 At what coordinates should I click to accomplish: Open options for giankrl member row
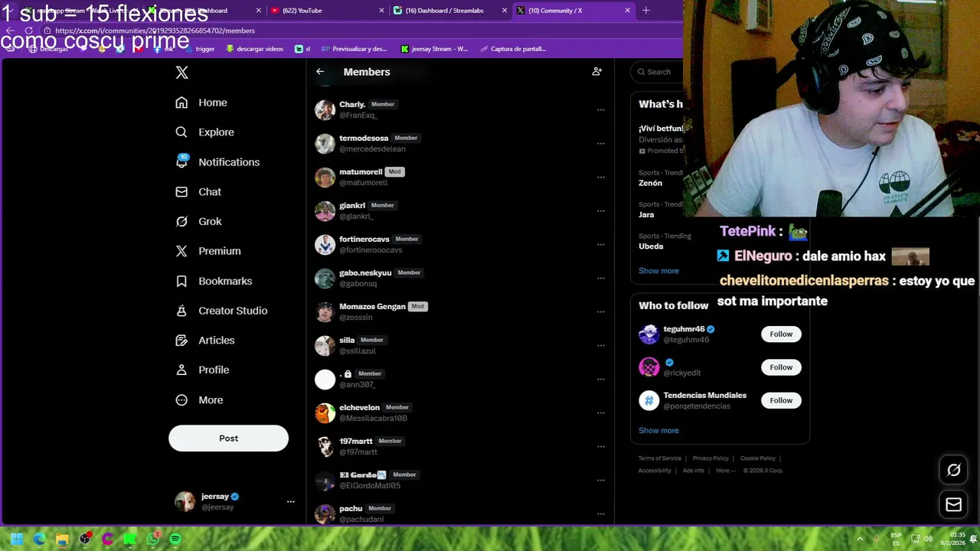[601, 210]
